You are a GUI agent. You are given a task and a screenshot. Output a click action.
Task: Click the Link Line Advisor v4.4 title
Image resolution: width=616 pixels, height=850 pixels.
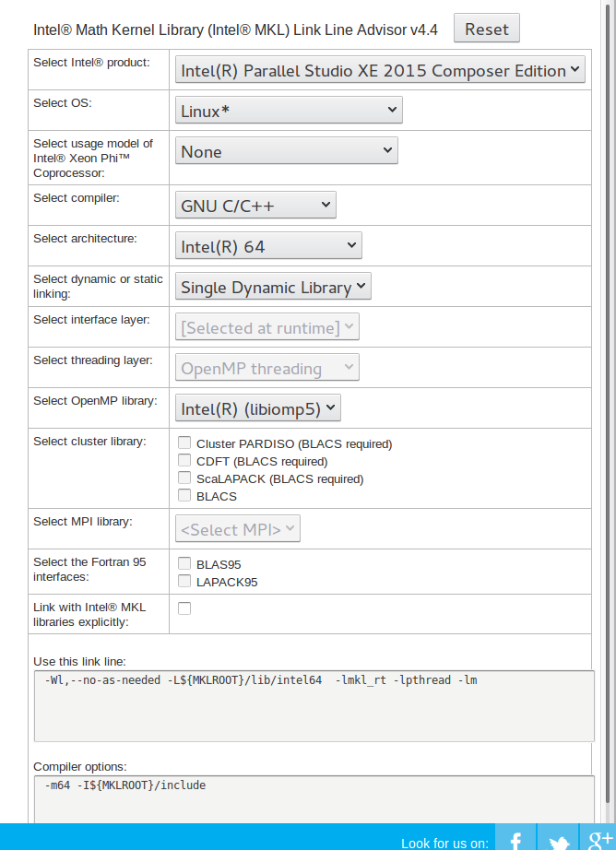click(235, 30)
